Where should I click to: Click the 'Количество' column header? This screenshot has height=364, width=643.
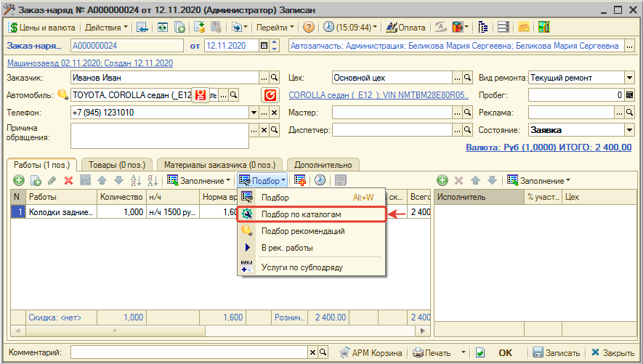121,197
